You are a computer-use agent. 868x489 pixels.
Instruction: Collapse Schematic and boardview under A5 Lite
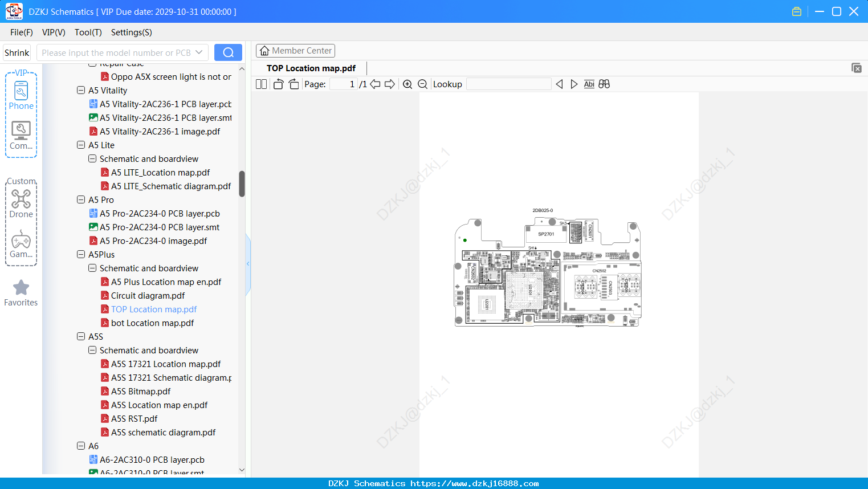click(x=92, y=159)
